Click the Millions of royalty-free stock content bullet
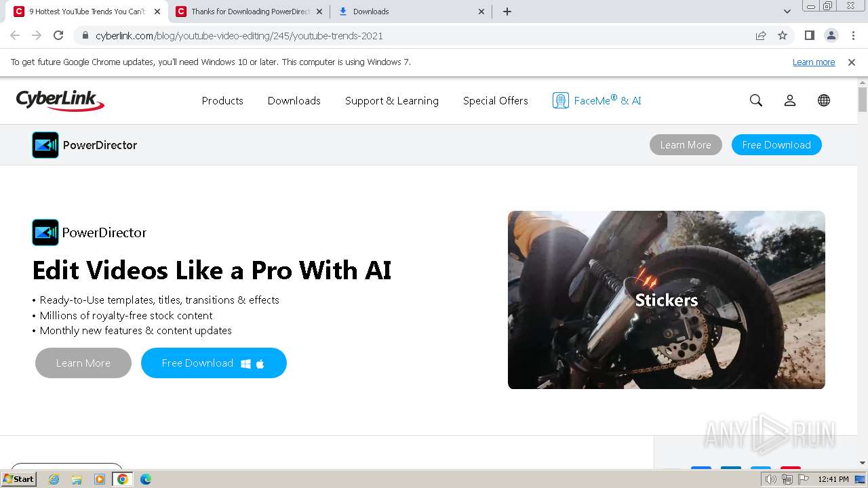 (x=126, y=315)
